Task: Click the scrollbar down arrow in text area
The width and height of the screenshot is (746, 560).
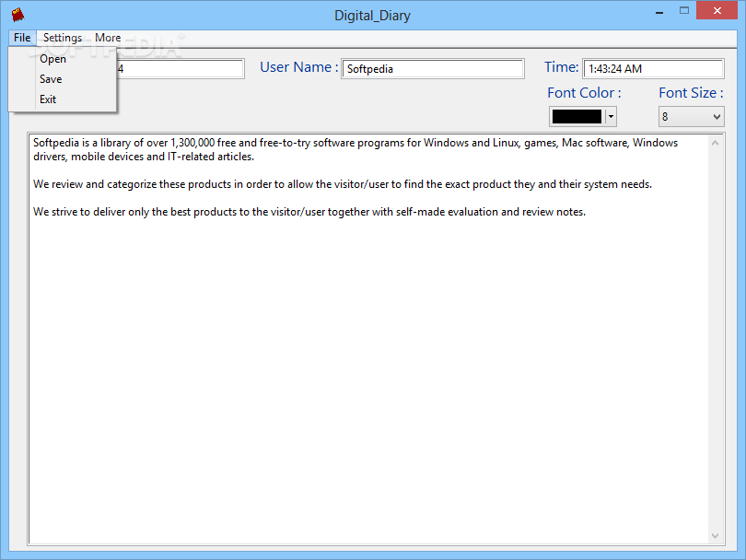Action: point(715,536)
